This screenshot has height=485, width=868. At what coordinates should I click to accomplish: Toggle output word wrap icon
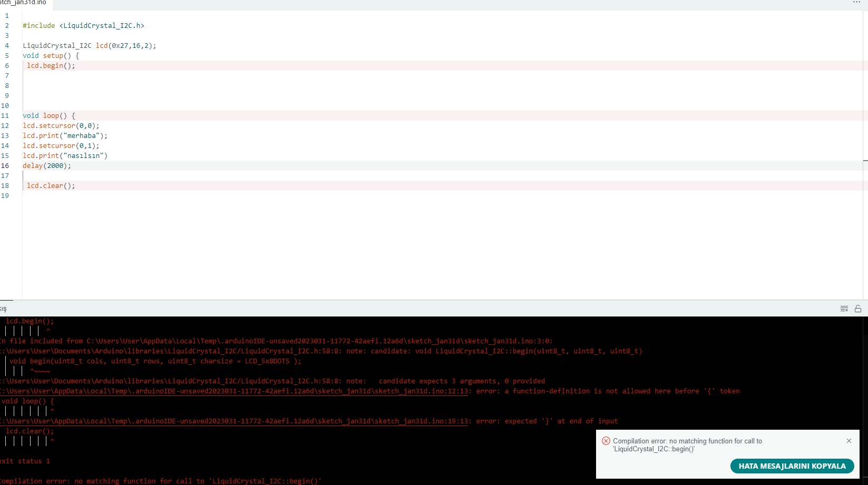tap(844, 309)
